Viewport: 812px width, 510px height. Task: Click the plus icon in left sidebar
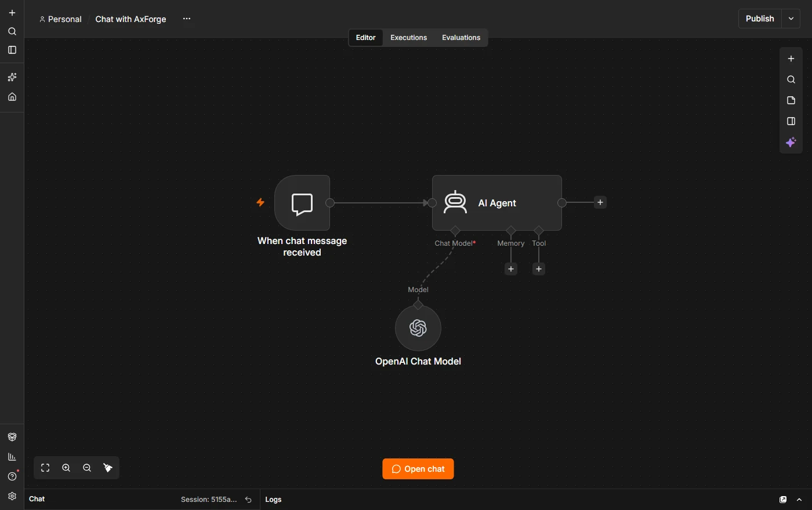12,13
